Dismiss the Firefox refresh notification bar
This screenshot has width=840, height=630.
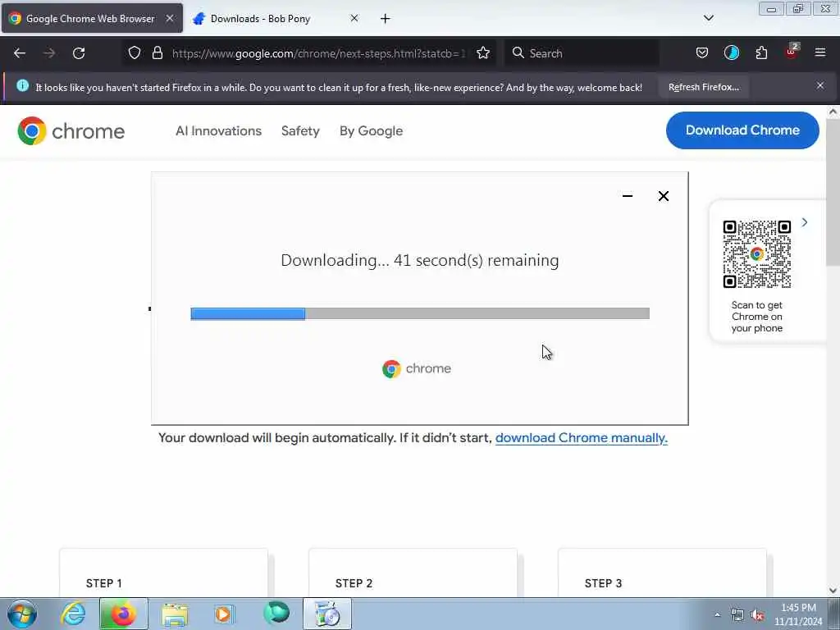pyautogui.click(x=820, y=85)
